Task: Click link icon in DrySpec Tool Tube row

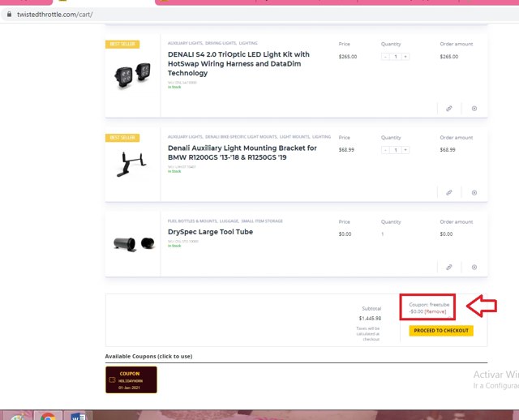Action: [x=448, y=267]
